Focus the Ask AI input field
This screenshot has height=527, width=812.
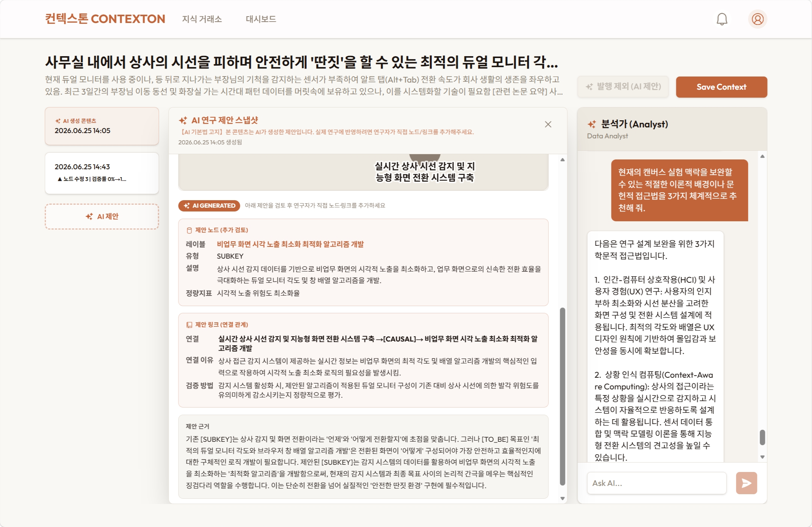pos(657,483)
